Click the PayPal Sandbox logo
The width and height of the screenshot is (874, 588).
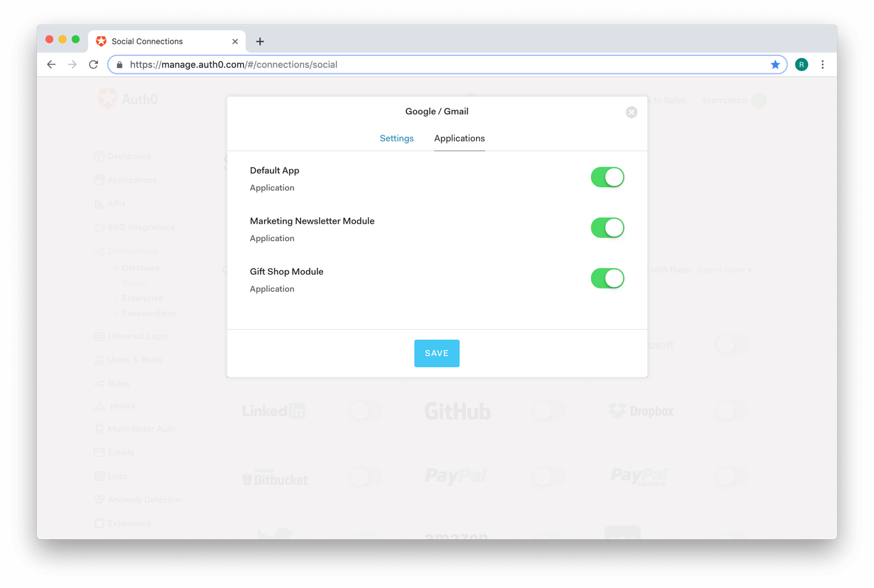pyautogui.click(x=640, y=477)
